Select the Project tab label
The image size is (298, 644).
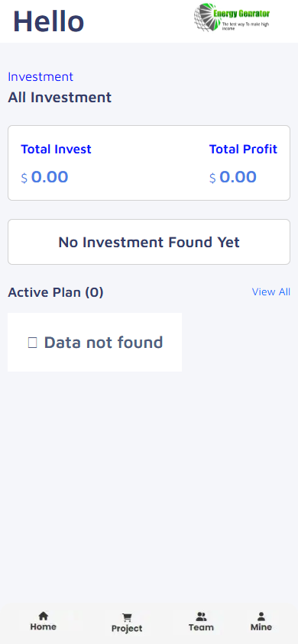[x=127, y=629]
